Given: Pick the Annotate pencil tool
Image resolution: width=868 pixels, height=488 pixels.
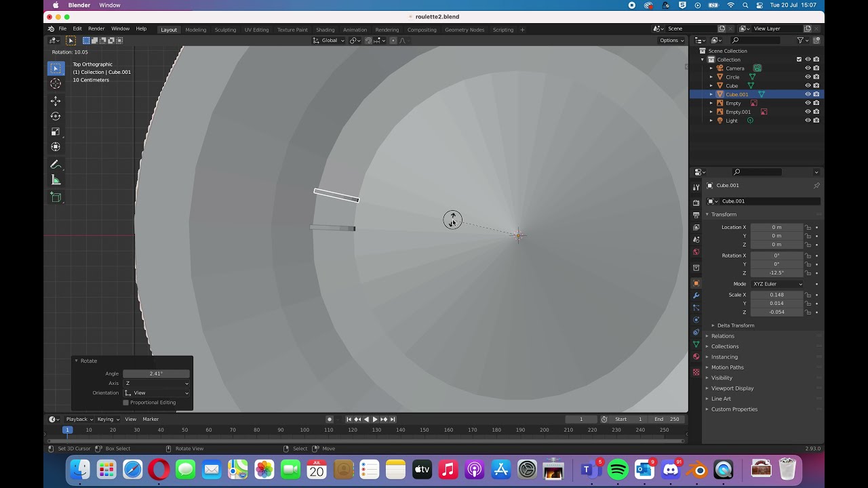Looking at the screenshot, I should pos(56,165).
